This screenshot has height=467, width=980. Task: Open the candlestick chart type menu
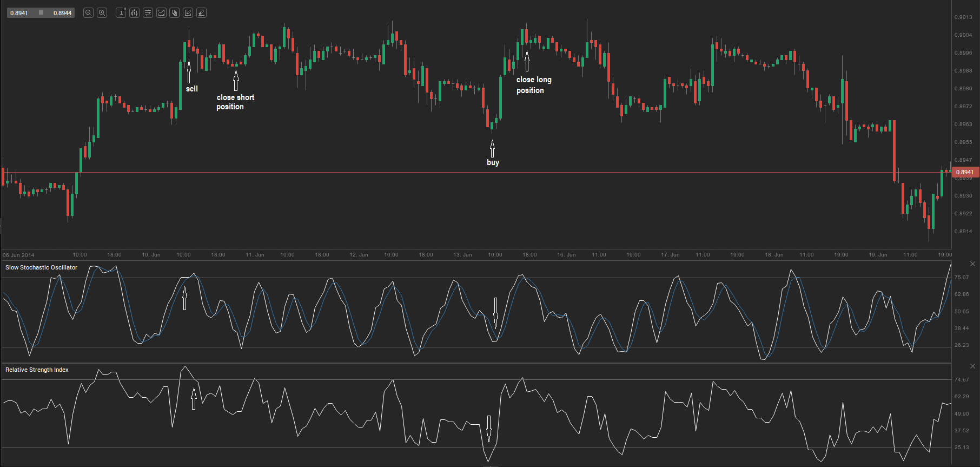coord(134,12)
